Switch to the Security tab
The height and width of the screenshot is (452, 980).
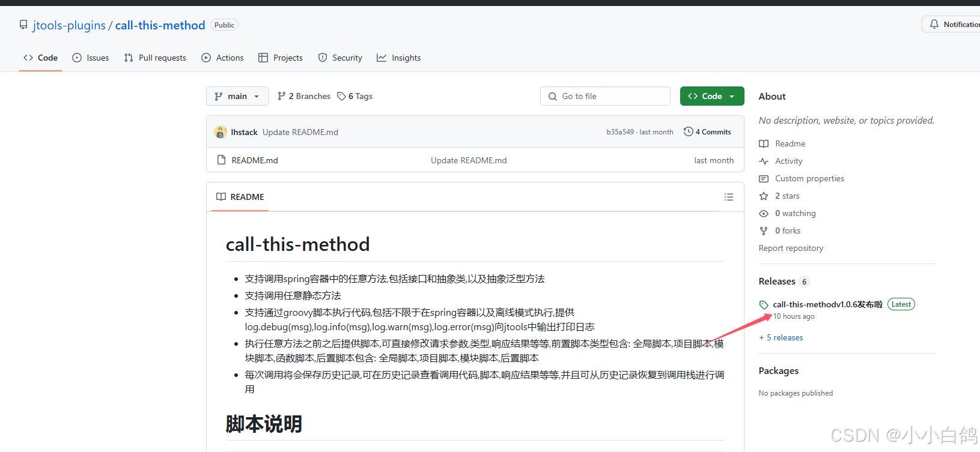340,58
